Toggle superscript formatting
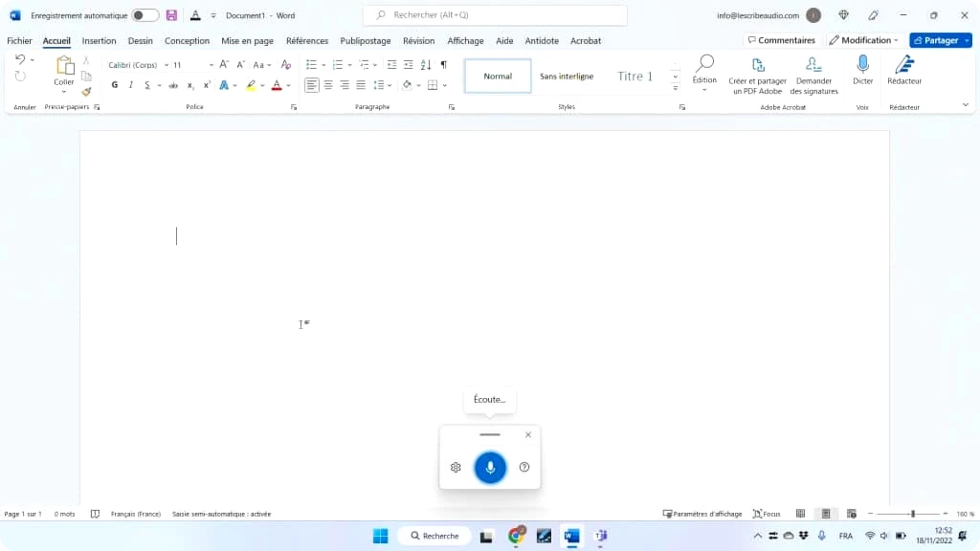980x551 pixels. [207, 85]
